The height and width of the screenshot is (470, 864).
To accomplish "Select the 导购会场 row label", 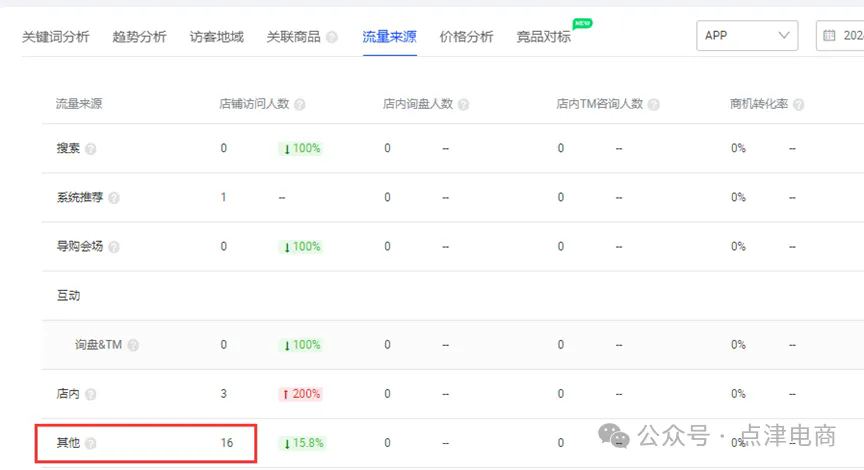I will pos(80,246).
